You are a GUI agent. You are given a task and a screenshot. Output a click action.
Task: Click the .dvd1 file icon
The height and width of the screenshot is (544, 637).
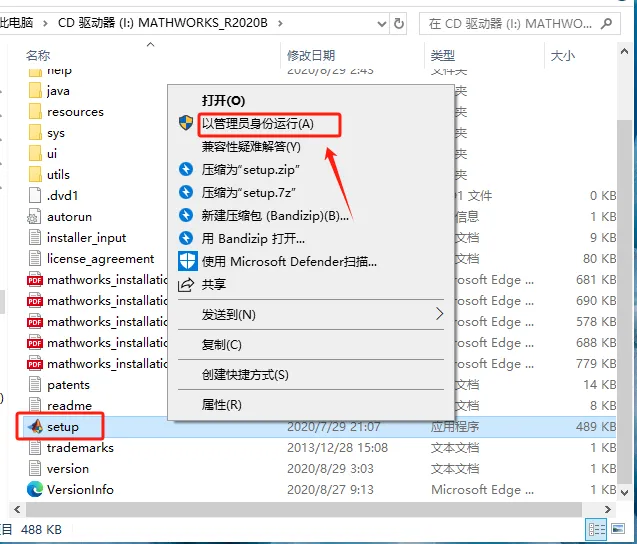(35, 195)
